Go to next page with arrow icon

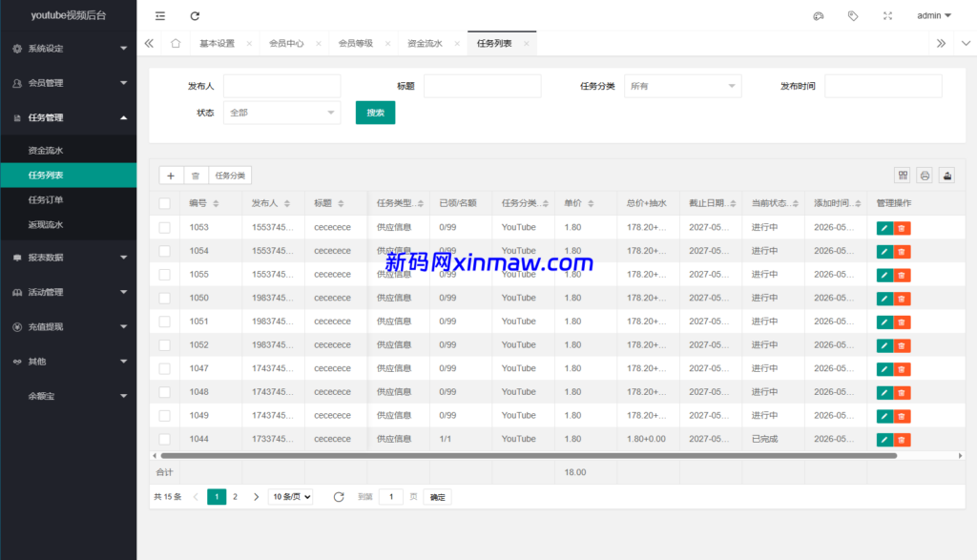pyautogui.click(x=256, y=497)
